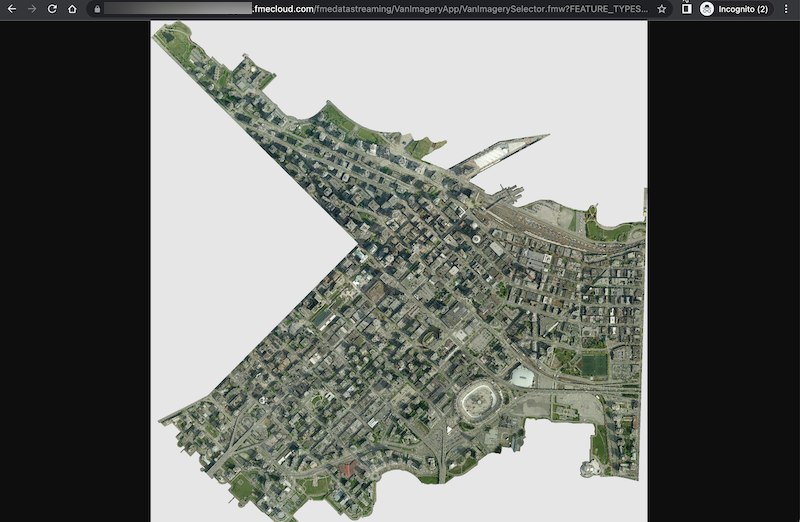800x522 pixels.
Task: Open the browser side panel
Action: pos(686,9)
